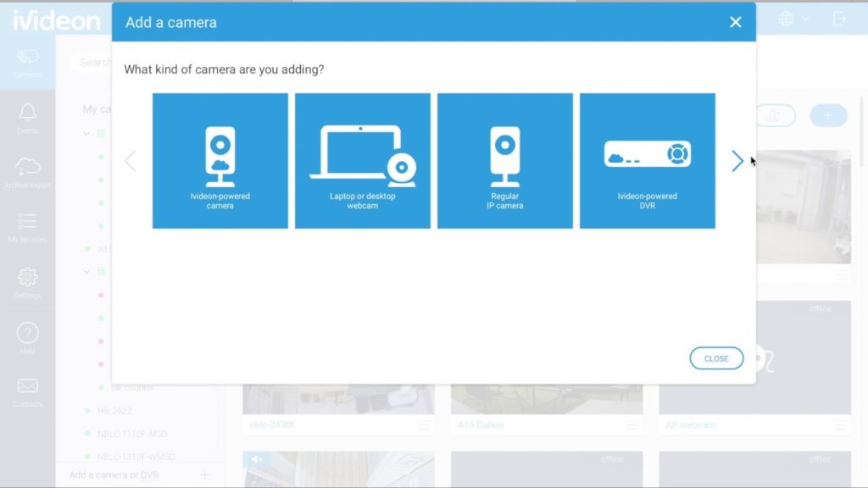Go back with the left carousel arrow
The height and width of the screenshot is (488, 868).
click(x=131, y=161)
